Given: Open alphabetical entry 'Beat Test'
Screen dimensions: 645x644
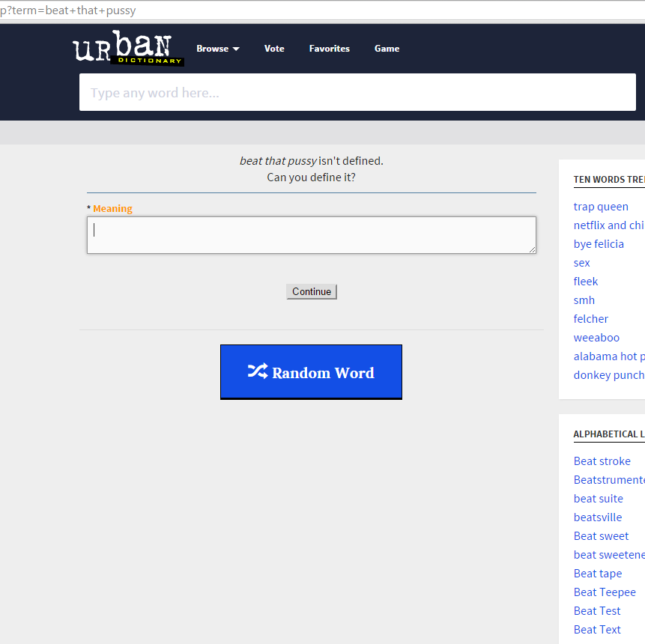Looking at the screenshot, I should tap(597, 611).
